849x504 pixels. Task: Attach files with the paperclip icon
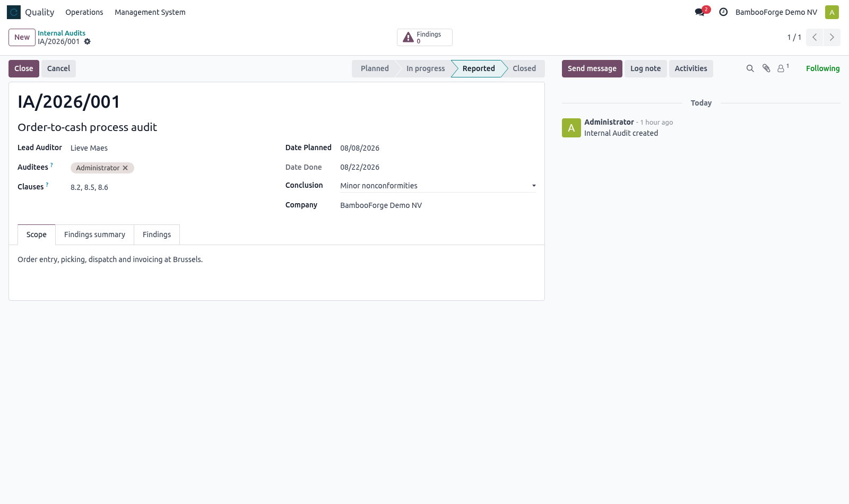tap(766, 68)
